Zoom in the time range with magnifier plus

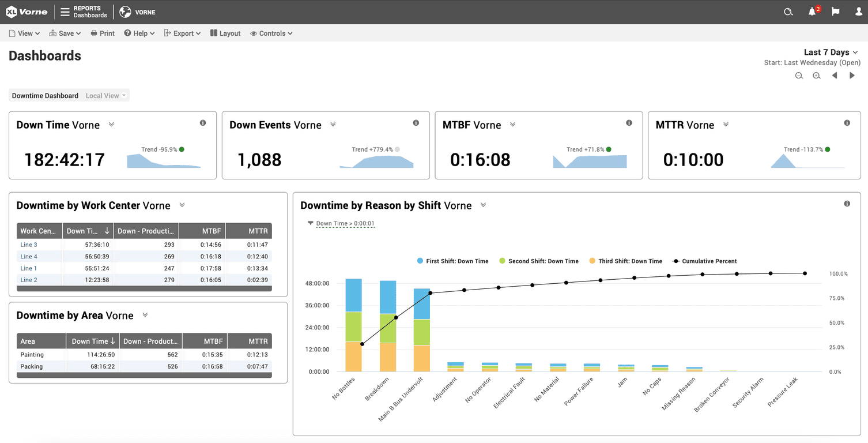click(817, 75)
